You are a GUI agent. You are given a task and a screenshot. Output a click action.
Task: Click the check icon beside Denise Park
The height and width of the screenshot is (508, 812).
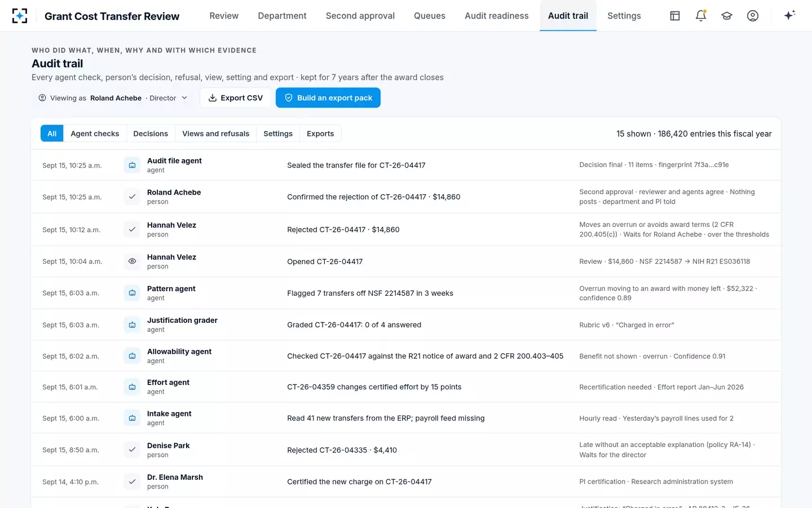click(x=132, y=450)
